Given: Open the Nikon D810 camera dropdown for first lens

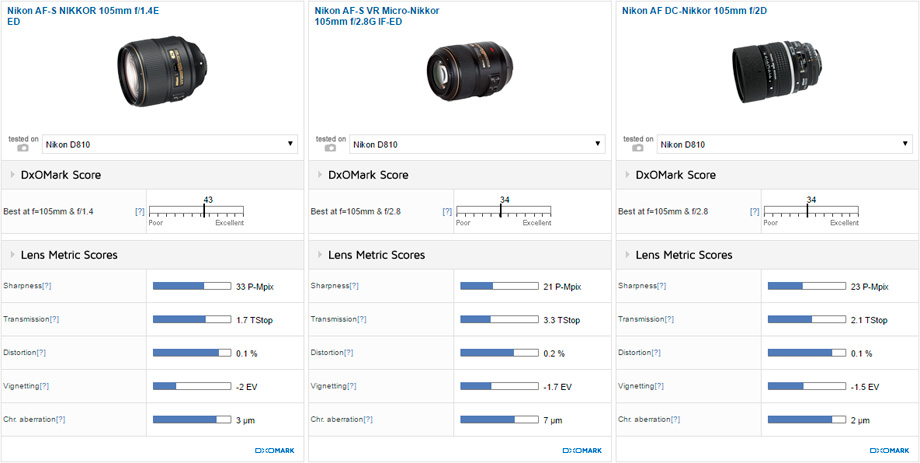Looking at the screenshot, I should (169, 145).
